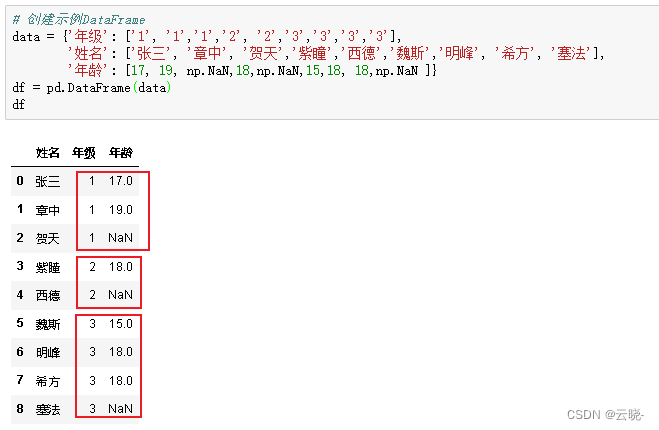This screenshot has width=659, height=430.
Task: Click row index 5 in the table
Action: click(x=20, y=323)
